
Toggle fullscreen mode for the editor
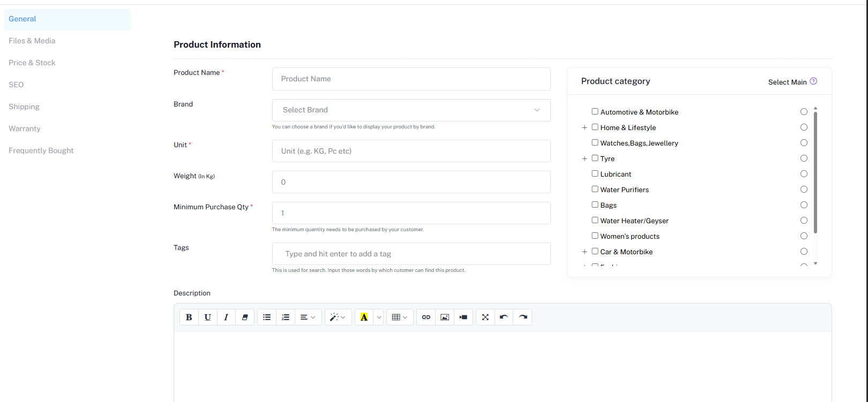tap(485, 317)
